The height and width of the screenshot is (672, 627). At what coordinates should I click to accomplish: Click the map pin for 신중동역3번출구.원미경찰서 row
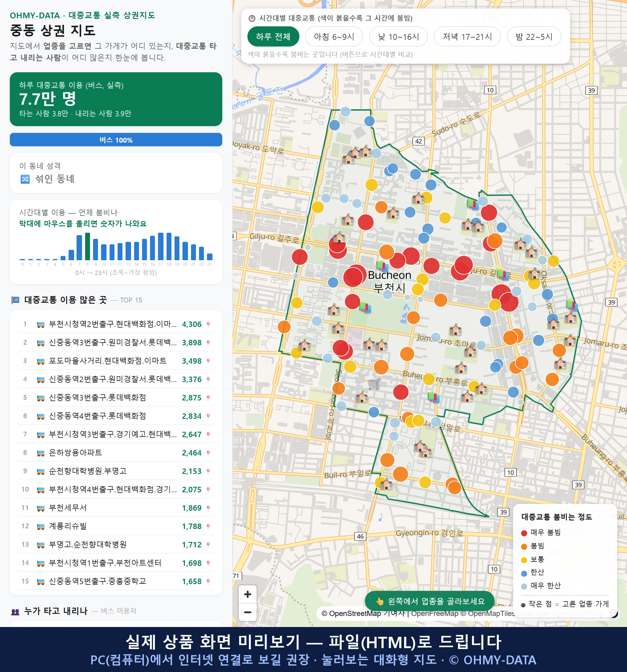tap(208, 342)
